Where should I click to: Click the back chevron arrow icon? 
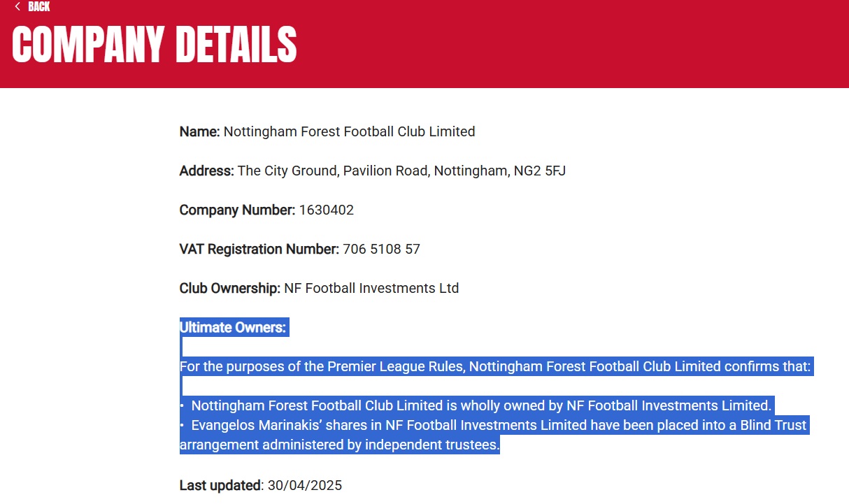tap(17, 6)
